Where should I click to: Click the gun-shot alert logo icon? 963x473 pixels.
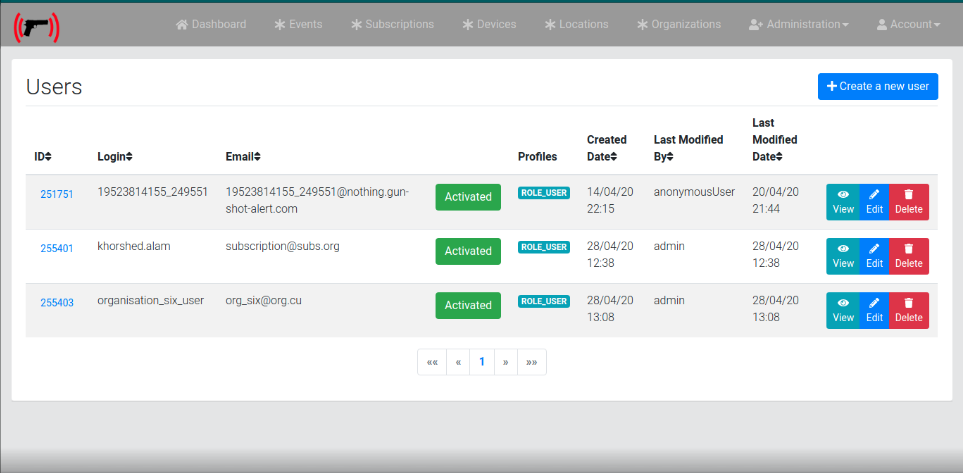[x=36, y=25]
